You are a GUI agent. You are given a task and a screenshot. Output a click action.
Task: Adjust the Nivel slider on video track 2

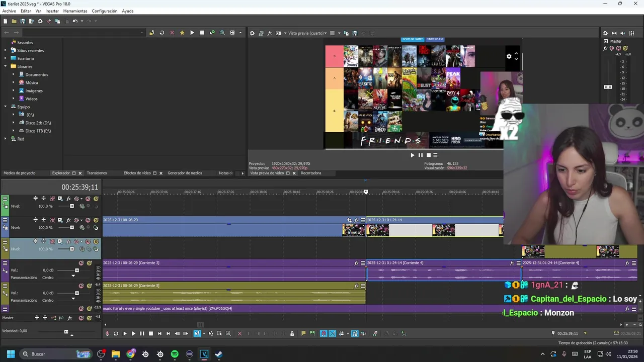[71, 228]
